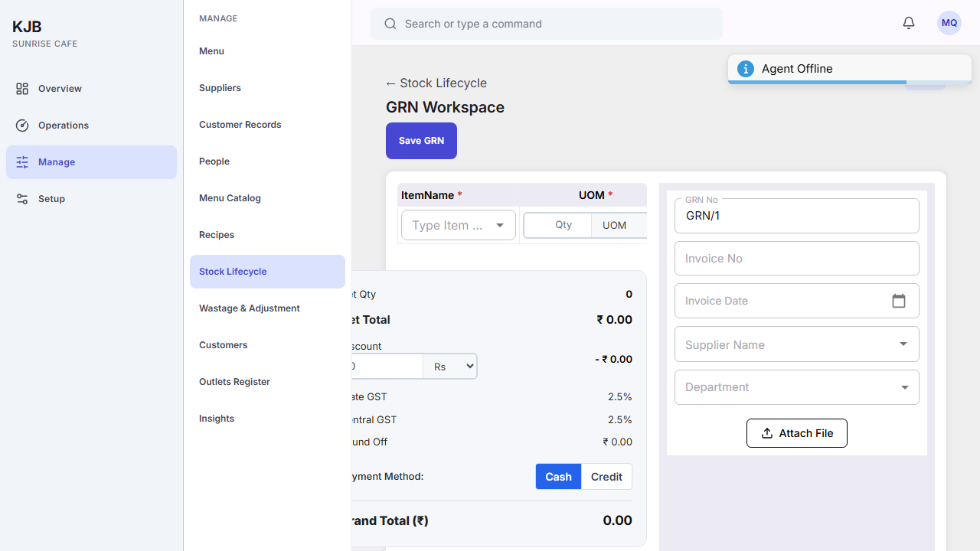Open Recipes page

[x=267, y=235]
